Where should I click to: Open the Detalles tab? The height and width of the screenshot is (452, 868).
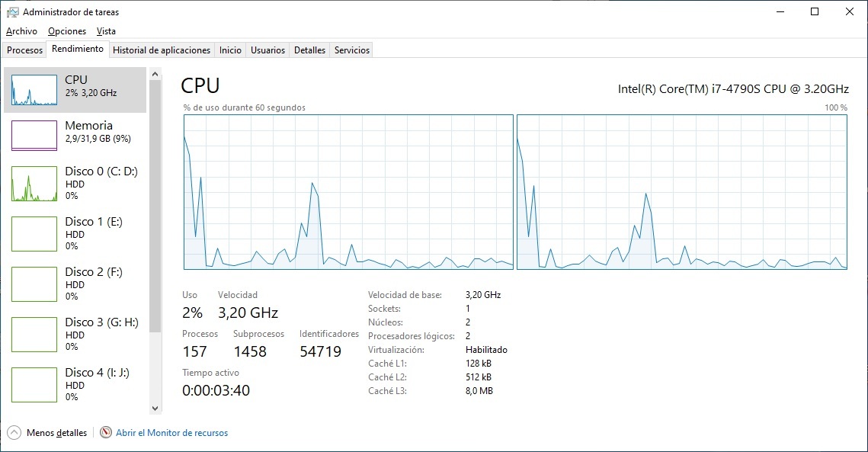[309, 50]
